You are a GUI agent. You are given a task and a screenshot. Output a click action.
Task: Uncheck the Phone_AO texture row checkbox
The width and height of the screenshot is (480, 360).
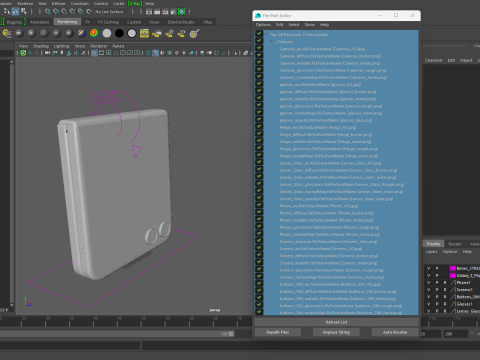click(x=259, y=205)
